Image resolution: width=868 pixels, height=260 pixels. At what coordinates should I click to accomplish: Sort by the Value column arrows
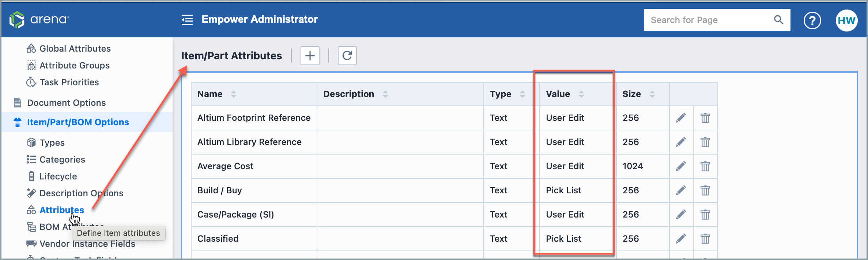click(x=581, y=94)
